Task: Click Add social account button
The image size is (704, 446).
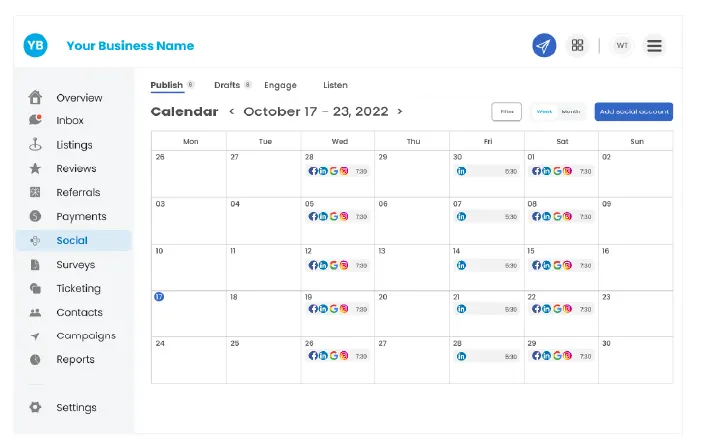Action: pos(634,111)
